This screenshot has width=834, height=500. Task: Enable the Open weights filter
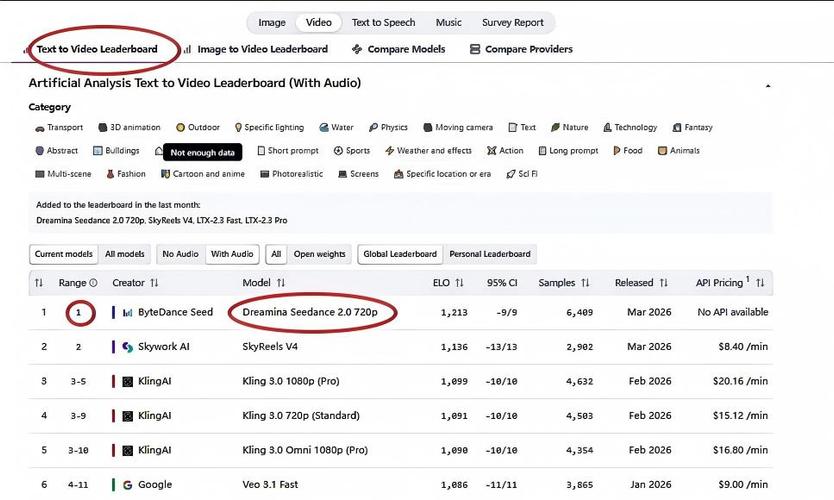point(319,254)
